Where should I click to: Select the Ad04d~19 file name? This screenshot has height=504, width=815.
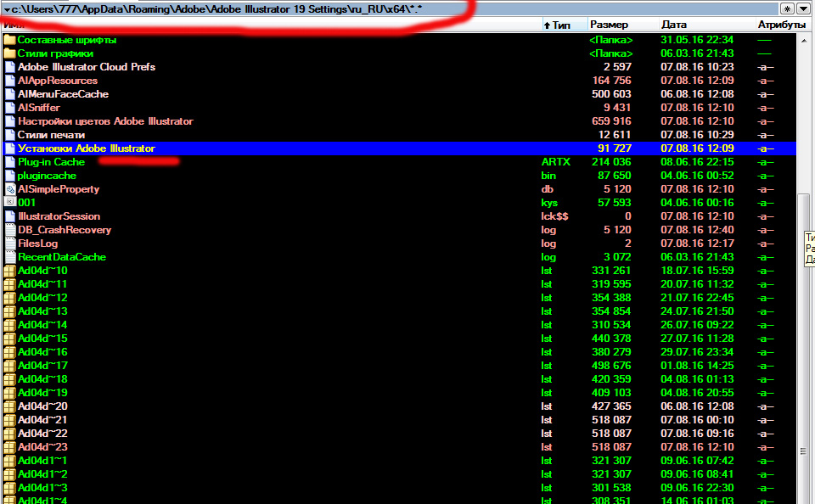point(42,393)
